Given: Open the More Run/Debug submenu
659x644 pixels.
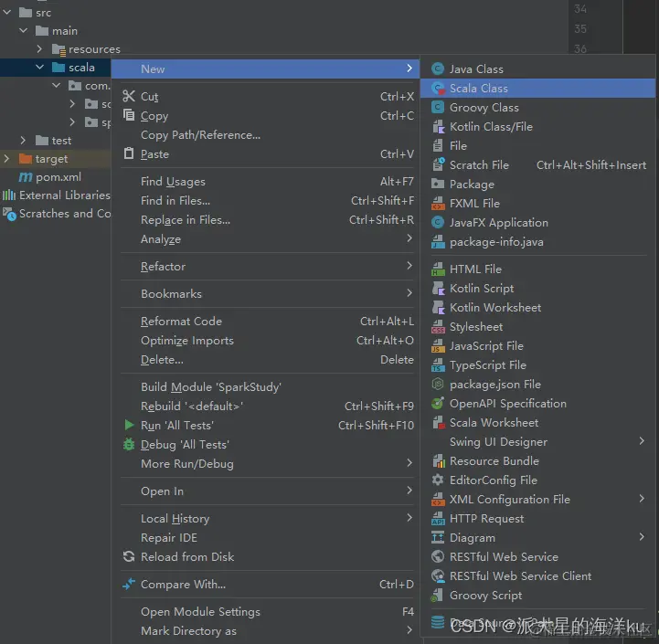Looking at the screenshot, I should point(267,464).
